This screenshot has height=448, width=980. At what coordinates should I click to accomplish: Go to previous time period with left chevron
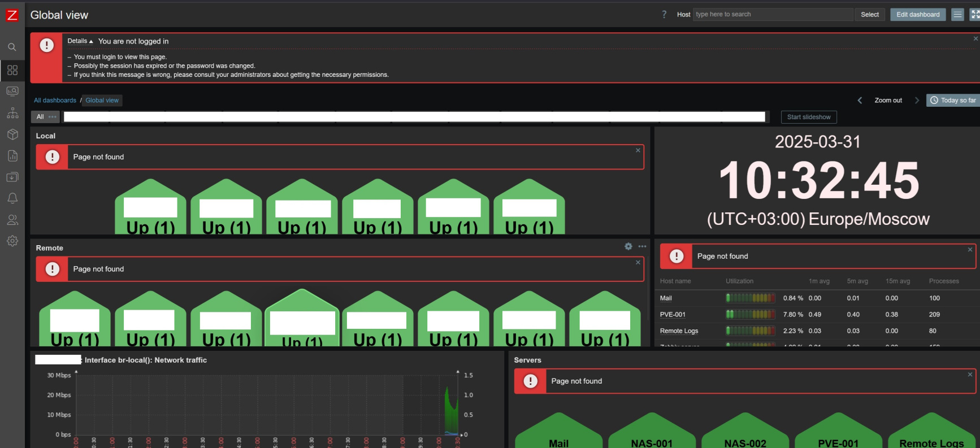[860, 101]
